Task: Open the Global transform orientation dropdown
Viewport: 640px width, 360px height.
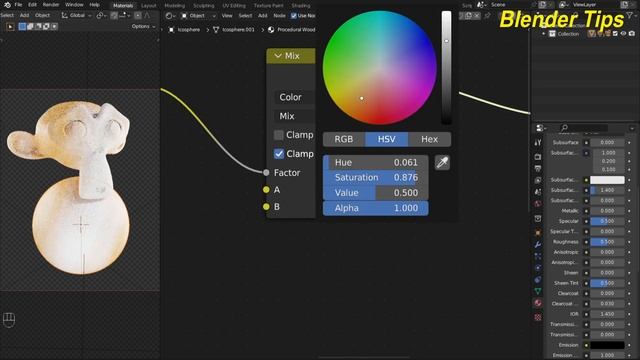Action: coord(76,16)
